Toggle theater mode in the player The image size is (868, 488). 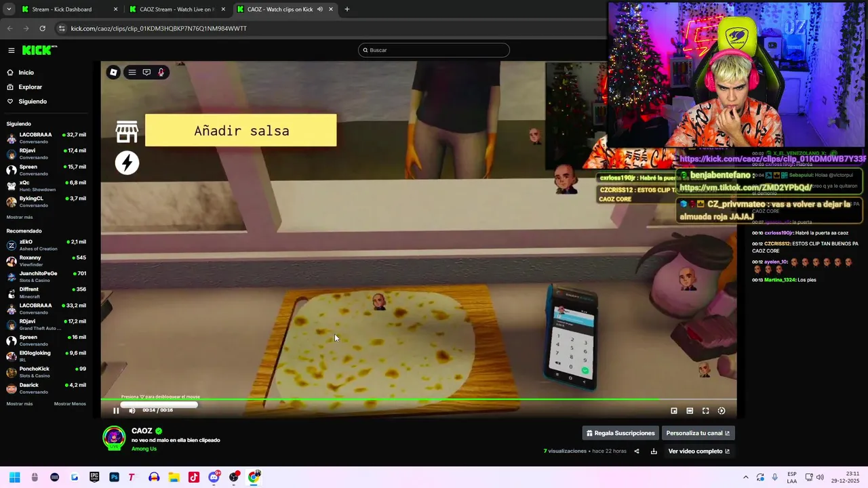690,411
